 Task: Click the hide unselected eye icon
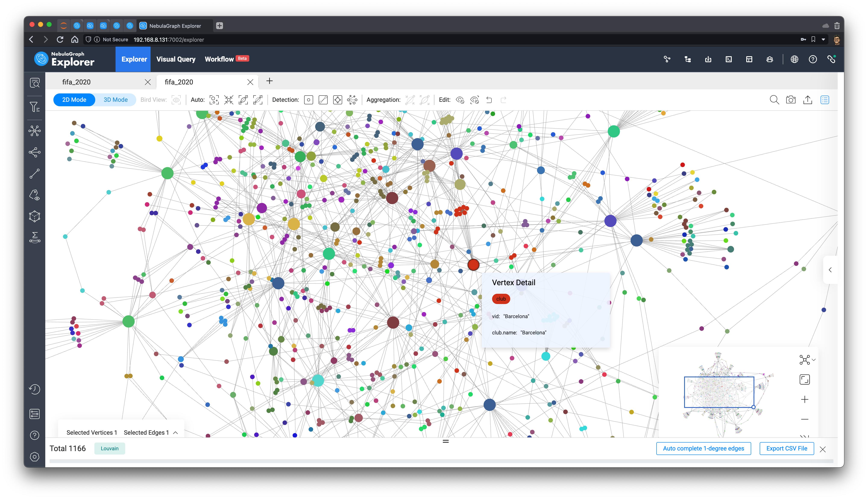pos(474,100)
